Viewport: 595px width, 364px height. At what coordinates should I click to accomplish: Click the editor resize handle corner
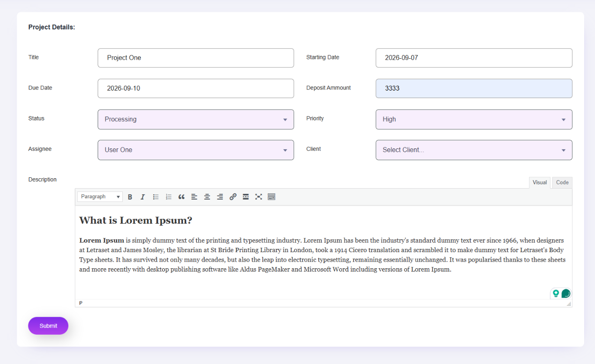pos(569,304)
